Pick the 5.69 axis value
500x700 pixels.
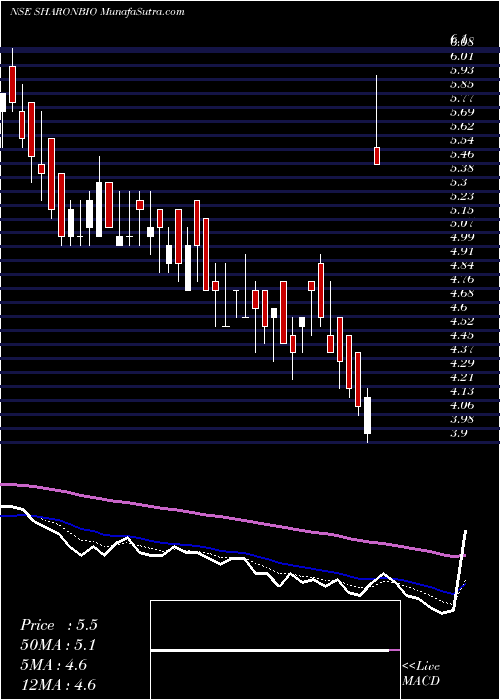(x=462, y=112)
